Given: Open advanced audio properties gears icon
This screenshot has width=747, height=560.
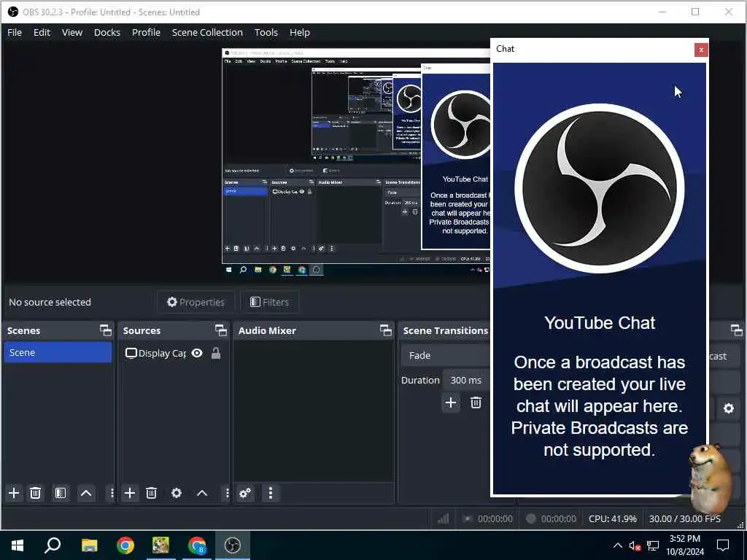Looking at the screenshot, I should click(x=245, y=493).
